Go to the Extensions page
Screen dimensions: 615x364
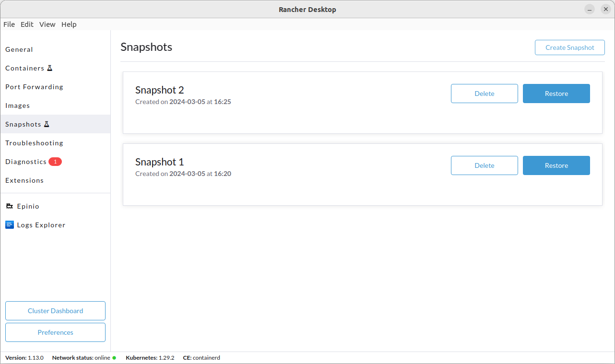[55, 180]
